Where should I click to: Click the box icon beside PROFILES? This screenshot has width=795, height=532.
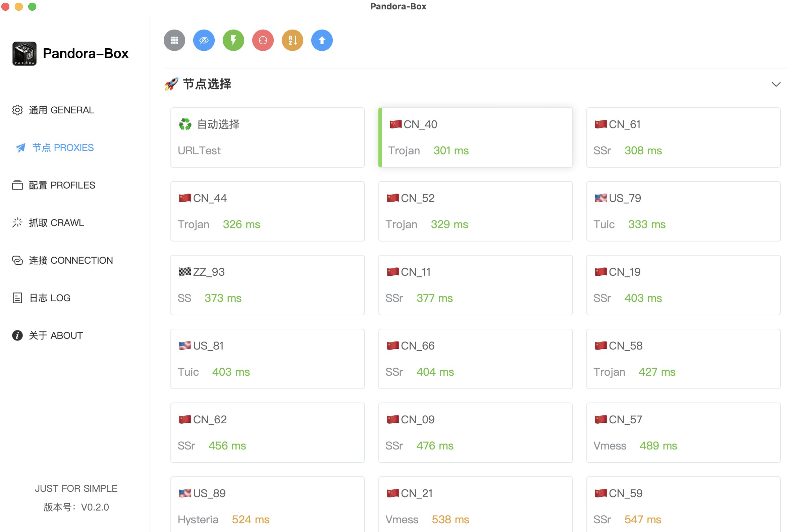17,185
